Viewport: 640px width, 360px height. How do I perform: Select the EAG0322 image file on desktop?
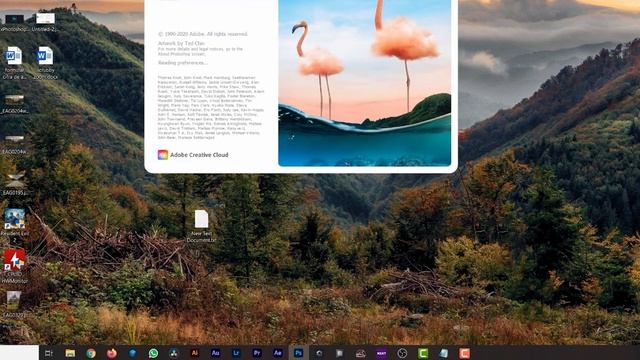[x=13, y=304]
